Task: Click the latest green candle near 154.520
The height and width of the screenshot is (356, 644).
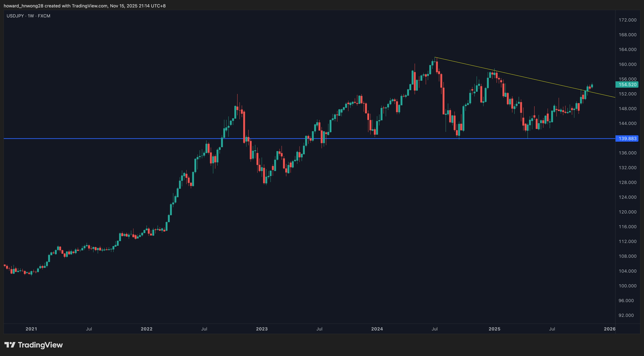Action: pos(592,86)
